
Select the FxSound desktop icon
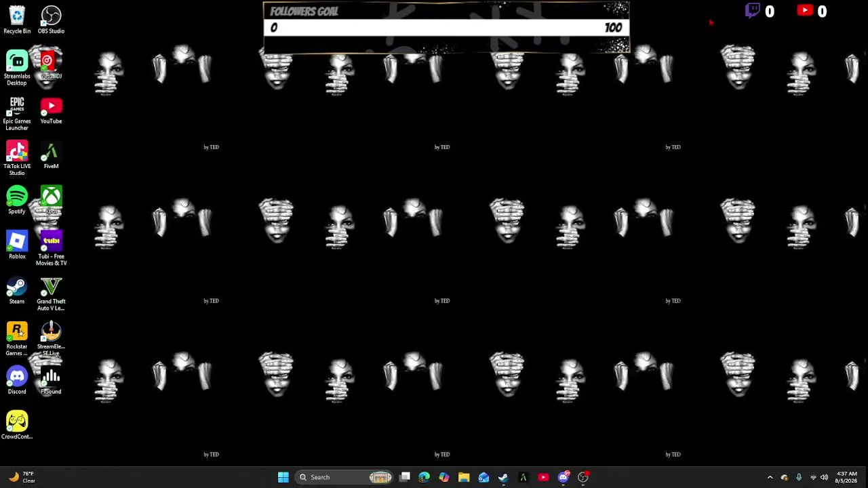pos(51,380)
